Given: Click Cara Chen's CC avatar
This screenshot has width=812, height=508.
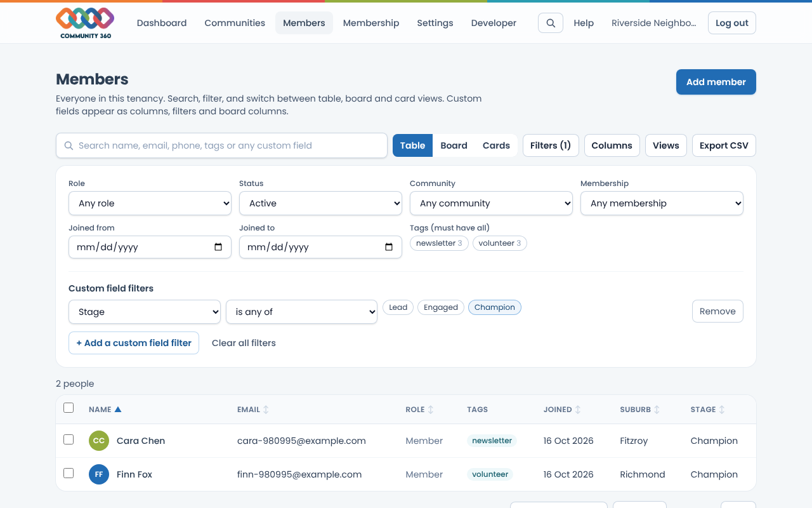Looking at the screenshot, I should pos(99,441).
